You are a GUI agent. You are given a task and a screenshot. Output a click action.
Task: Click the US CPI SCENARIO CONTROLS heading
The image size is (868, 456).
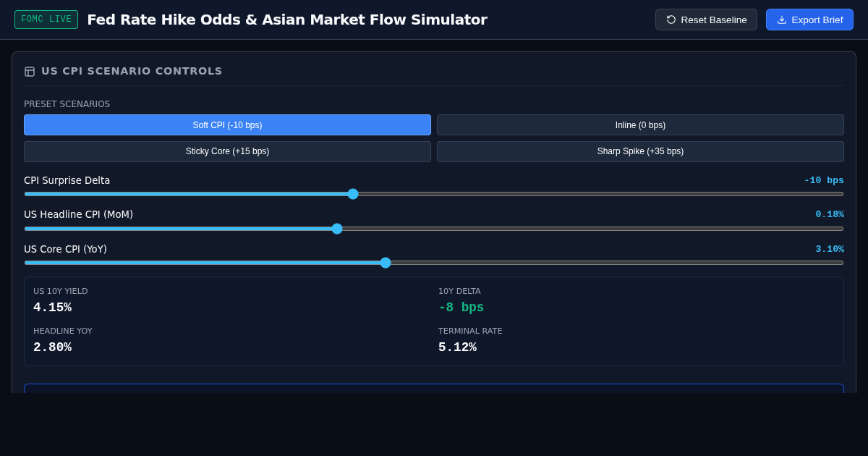[x=132, y=71]
